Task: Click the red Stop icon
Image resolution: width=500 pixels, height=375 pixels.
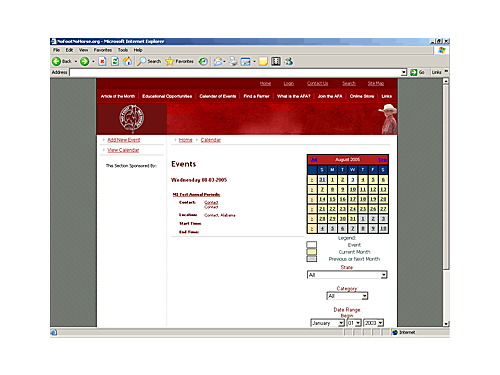Action: (102, 61)
